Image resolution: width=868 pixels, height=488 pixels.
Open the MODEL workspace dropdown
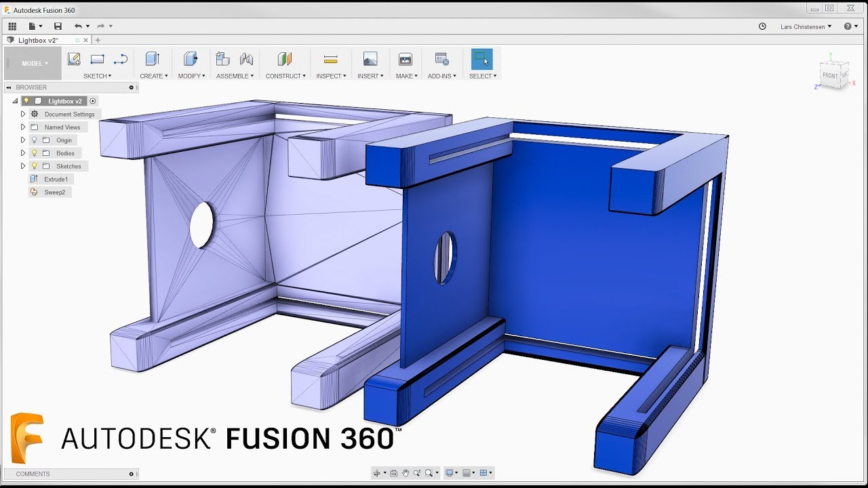(x=33, y=64)
